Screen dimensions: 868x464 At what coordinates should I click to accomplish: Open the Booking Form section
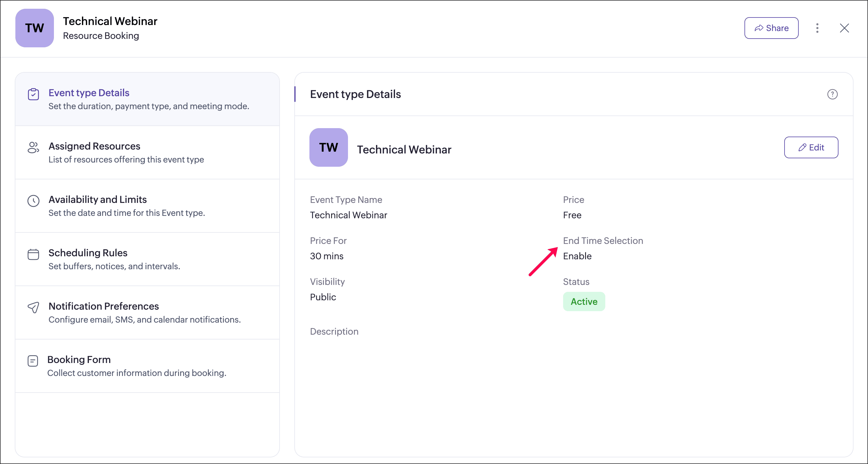79,359
